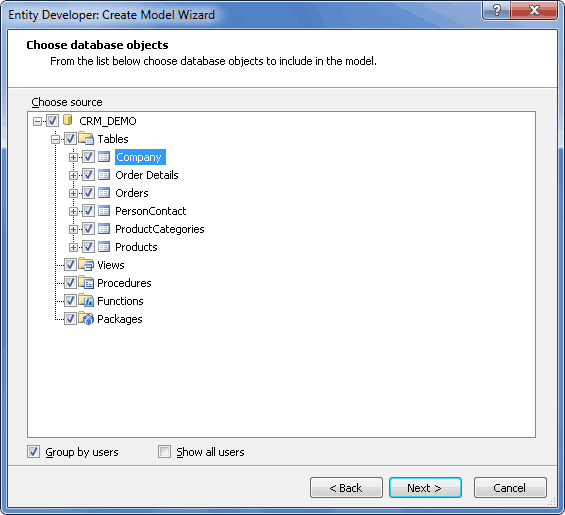Click the Tables folder icon
The height and width of the screenshot is (515, 565).
tap(86, 138)
